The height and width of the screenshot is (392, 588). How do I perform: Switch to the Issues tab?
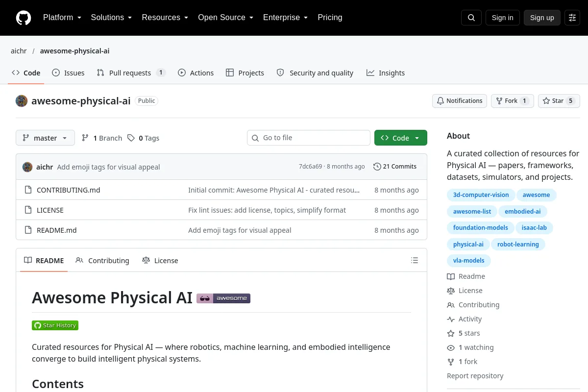[69, 73]
